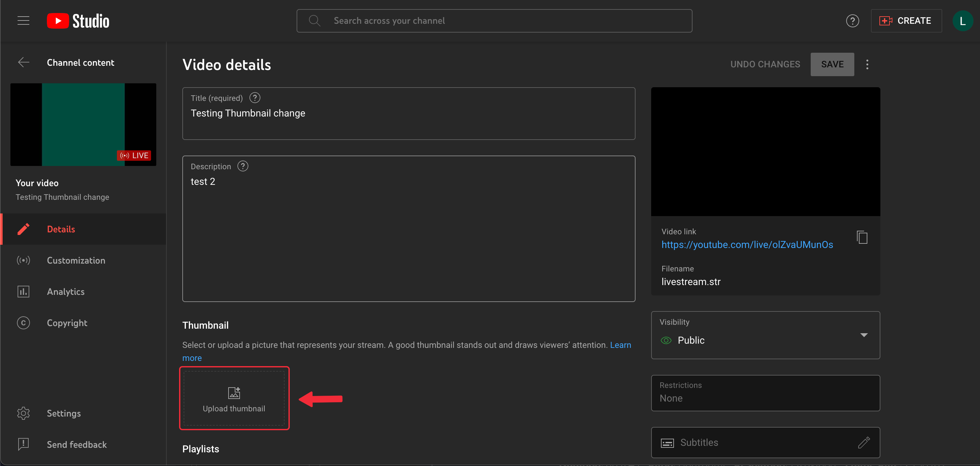Click the Upload thumbnail box
This screenshot has height=466, width=980.
coord(234,398)
